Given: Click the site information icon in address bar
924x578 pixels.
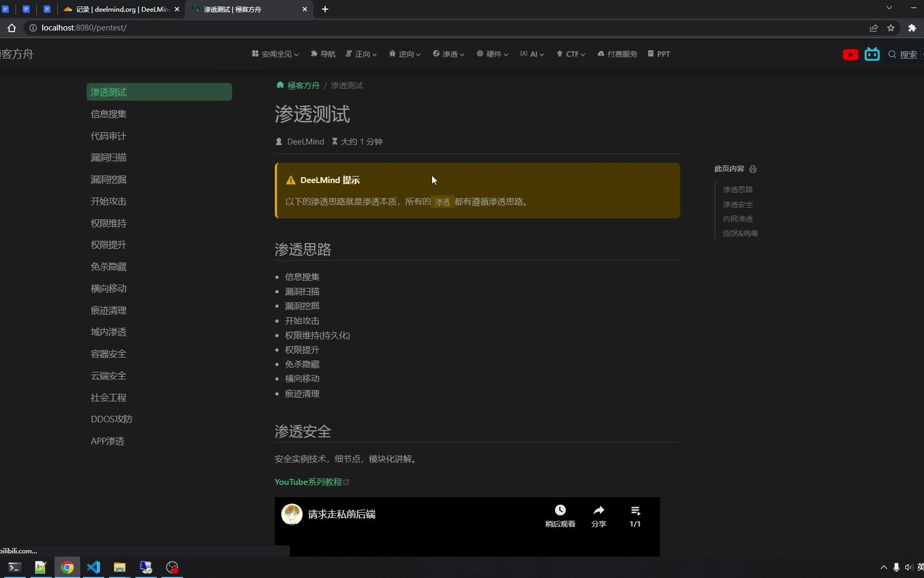Looking at the screenshot, I should point(33,28).
